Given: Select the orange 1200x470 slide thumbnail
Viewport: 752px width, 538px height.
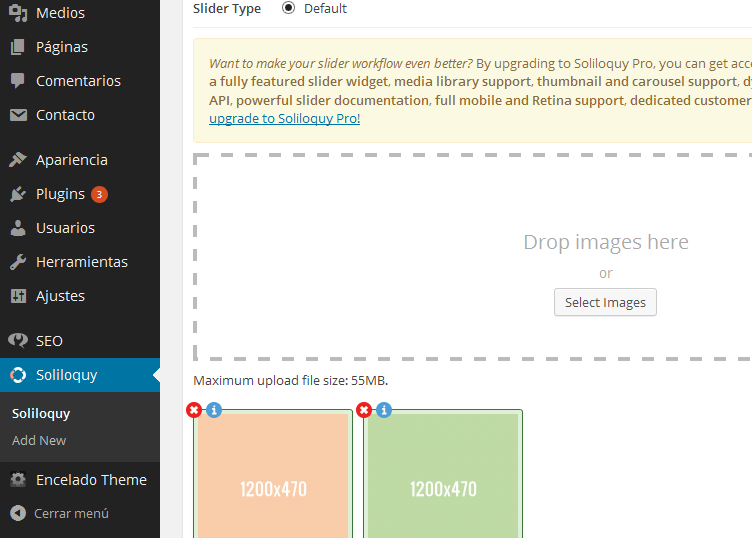Looking at the screenshot, I should (x=273, y=476).
